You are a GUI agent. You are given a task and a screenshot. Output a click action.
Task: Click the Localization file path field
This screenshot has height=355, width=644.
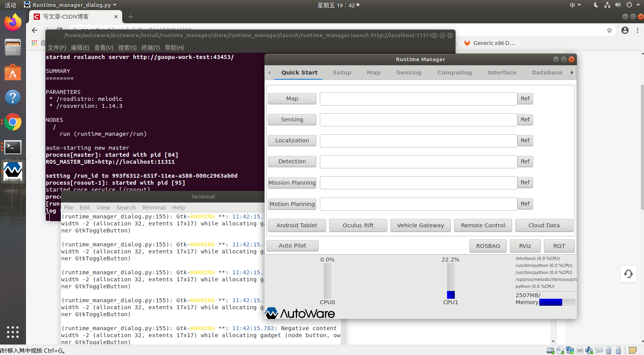tap(419, 140)
